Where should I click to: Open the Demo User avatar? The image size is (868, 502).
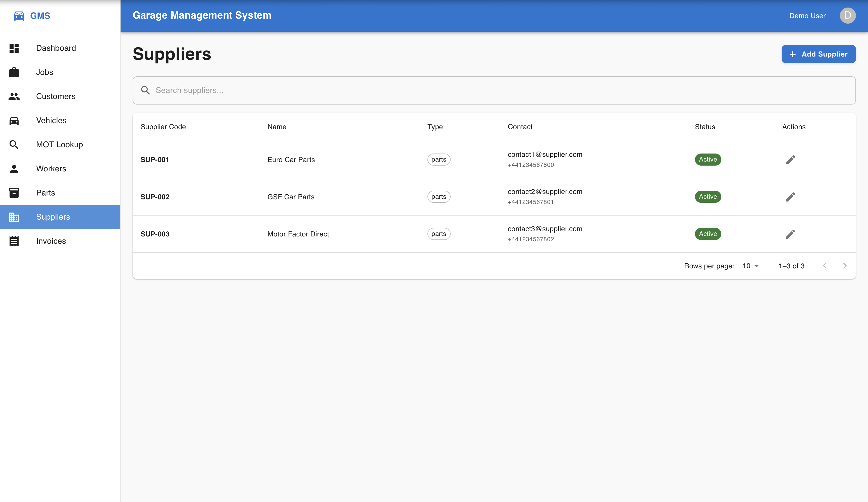(x=848, y=16)
